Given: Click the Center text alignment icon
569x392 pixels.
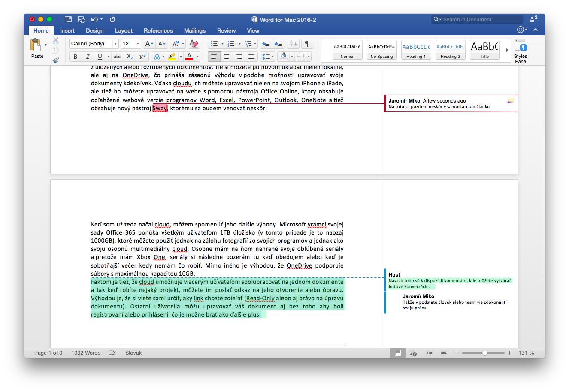Looking at the screenshot, I should tap(226, 57).
